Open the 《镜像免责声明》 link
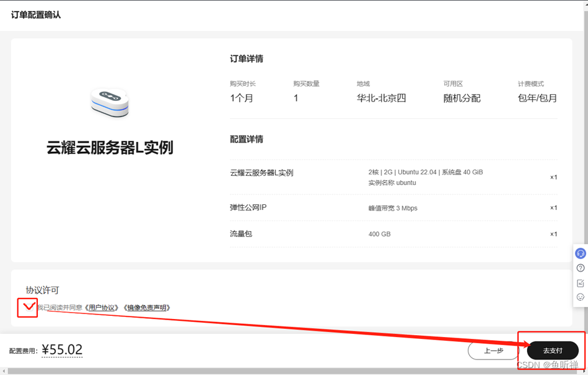Viewport: 588px width, 375px height. click(x=147, y=308)
